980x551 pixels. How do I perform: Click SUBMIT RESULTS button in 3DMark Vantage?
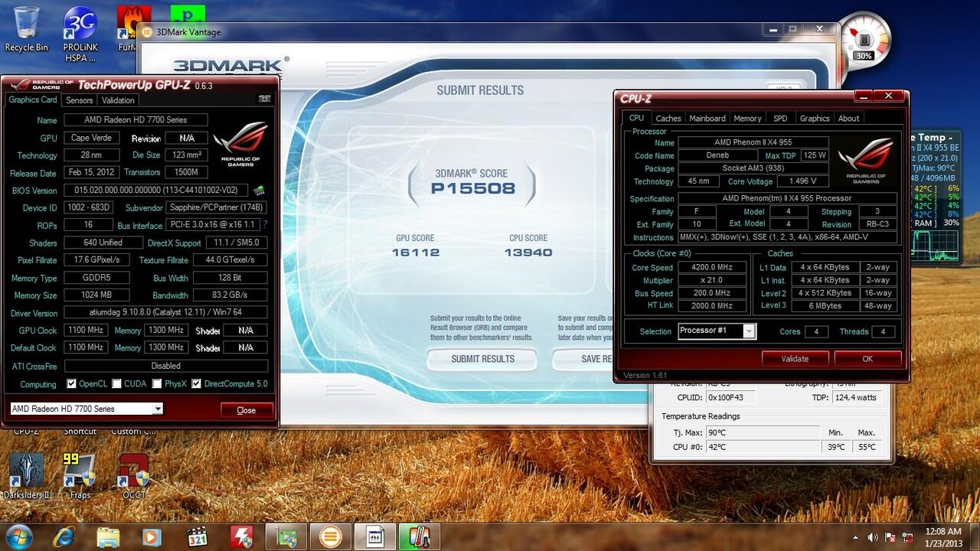coord(482,359)
